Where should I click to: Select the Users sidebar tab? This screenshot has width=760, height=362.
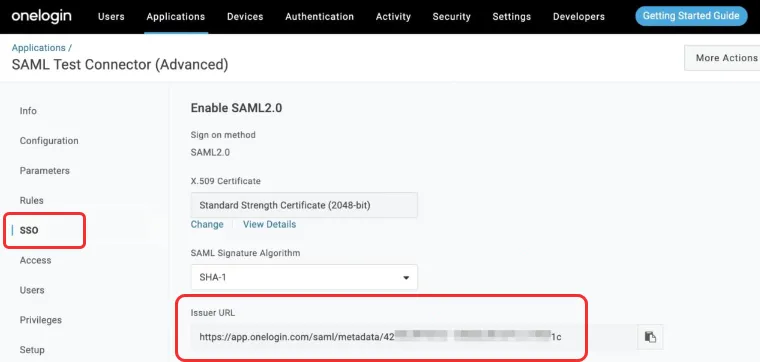coord(32,290)
